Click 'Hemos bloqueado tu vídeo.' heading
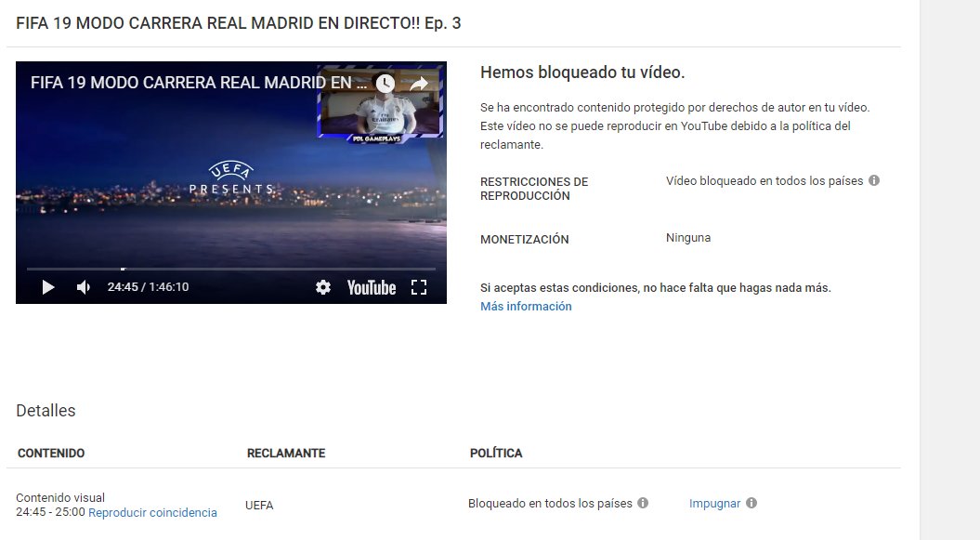The height and width of the screenshot is (540, 980). pyautogui.click(x=581, y=72)
